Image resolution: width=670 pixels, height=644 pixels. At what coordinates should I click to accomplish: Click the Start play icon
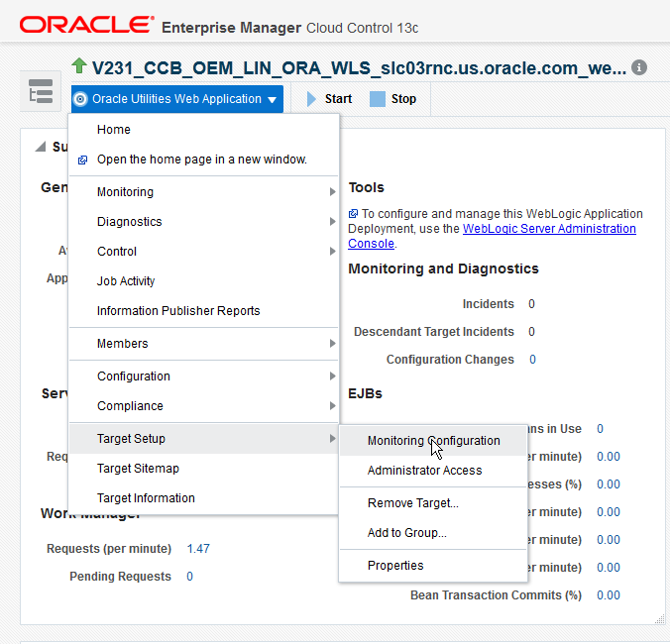(x=311, y=99)
